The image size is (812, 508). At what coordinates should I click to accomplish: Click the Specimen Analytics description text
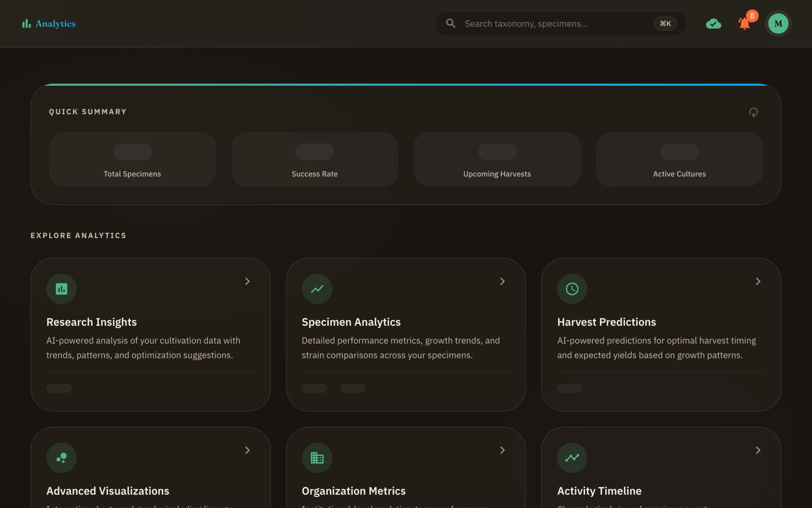click(400, 348)
